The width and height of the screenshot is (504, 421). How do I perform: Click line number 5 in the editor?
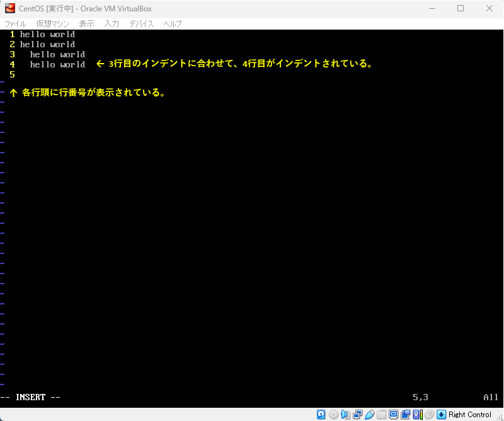(12, 74)
